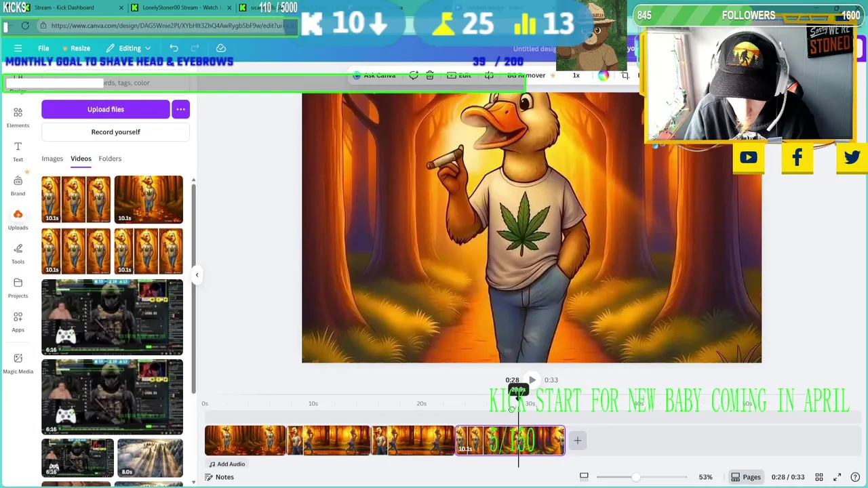Toggle timeline thumbnail view icon
868x488 pixels.
[x=584, y=477]
